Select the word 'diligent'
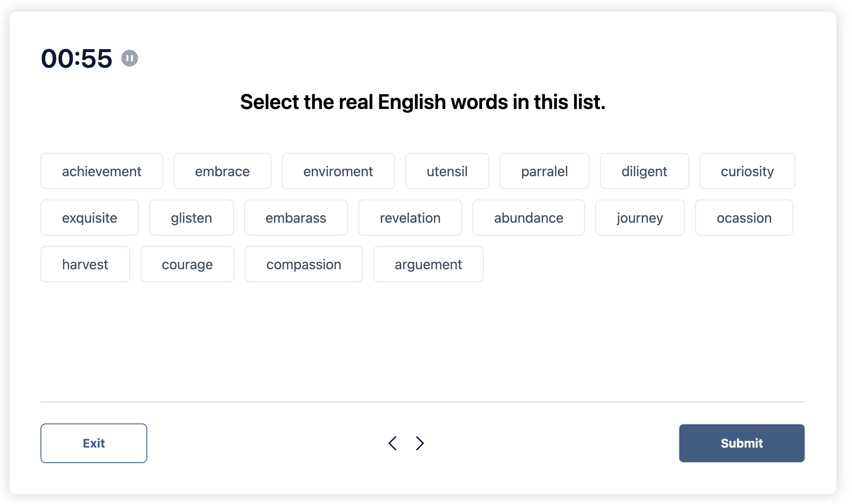Image resolution: width=852 pixels, height=504 pixels. 644,171
